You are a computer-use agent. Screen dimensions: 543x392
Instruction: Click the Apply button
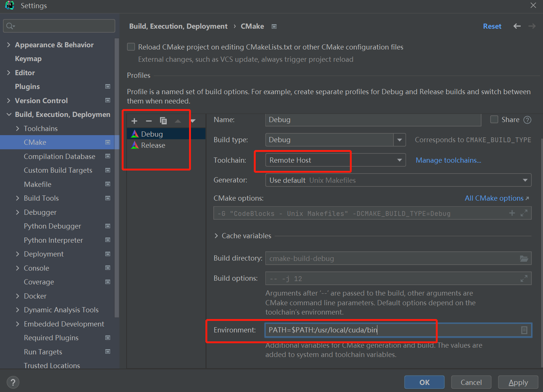click(x=518, y=382)
